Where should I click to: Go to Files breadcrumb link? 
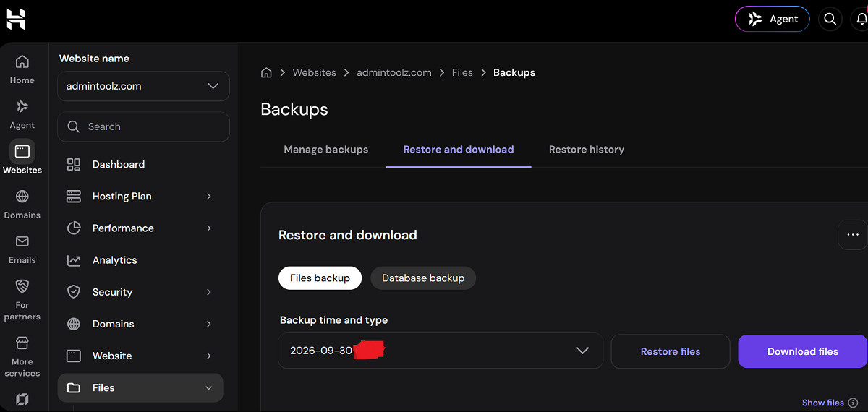coord(462,72)
